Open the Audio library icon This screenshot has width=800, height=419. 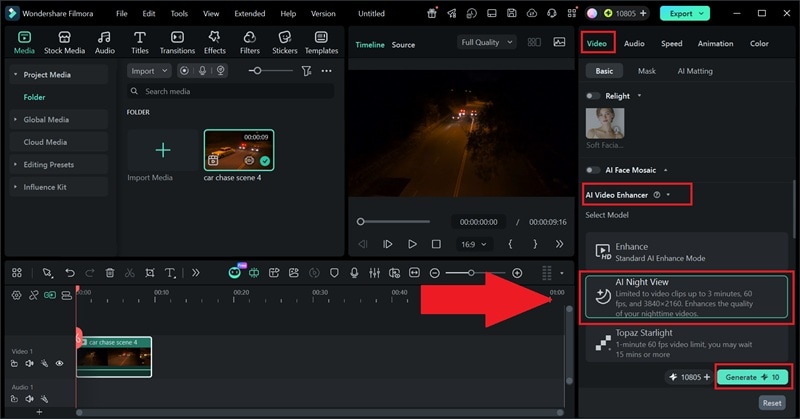(105, 42)
